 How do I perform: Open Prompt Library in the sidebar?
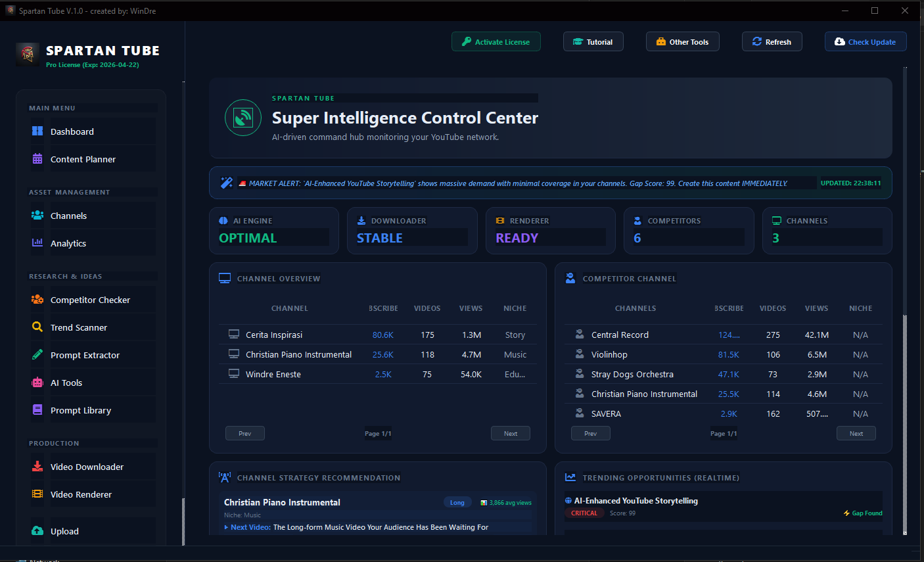(x=80, y=410)
